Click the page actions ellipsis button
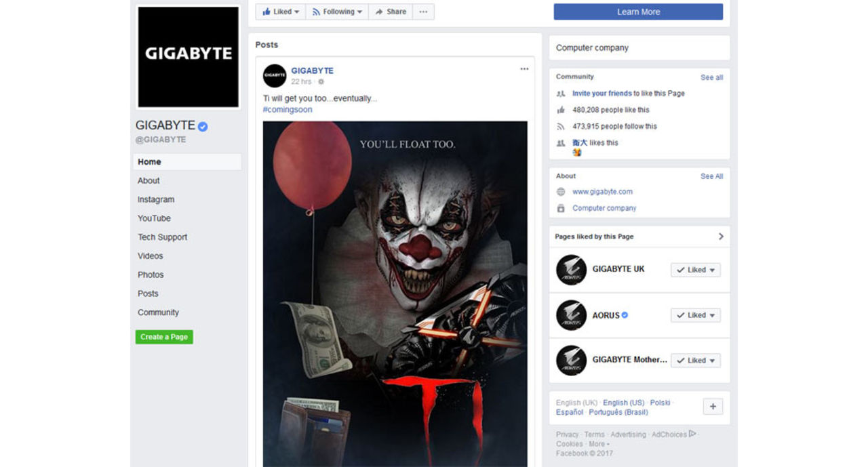 point(423,12)
